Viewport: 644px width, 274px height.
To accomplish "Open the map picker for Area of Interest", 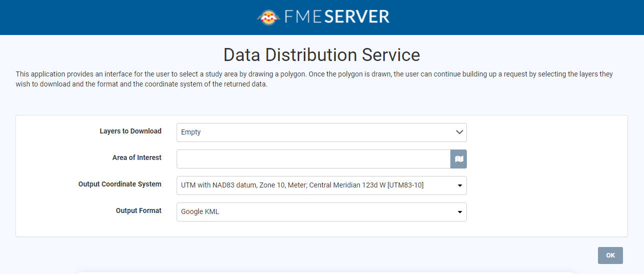I will (459, 159).
